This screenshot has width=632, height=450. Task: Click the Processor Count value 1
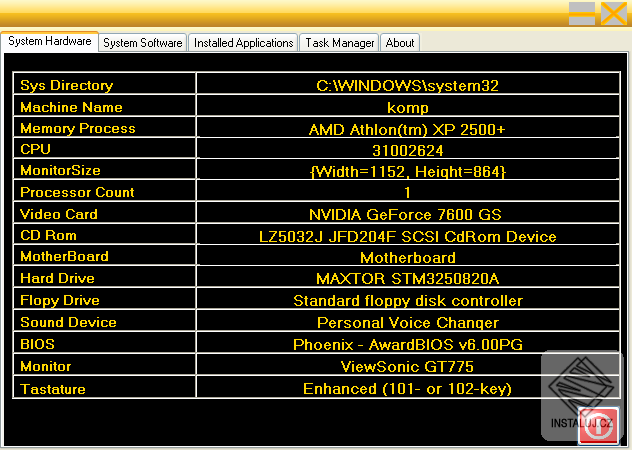tap(407, 192)
